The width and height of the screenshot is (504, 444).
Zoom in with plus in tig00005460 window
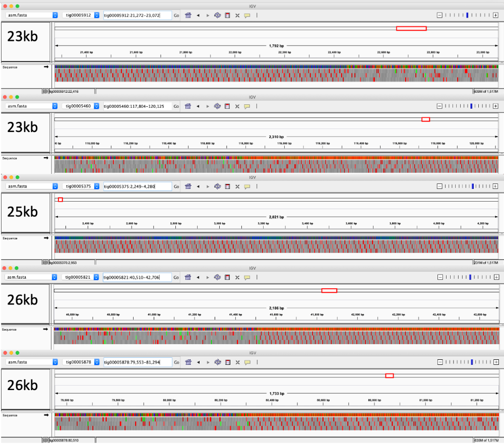495,106
